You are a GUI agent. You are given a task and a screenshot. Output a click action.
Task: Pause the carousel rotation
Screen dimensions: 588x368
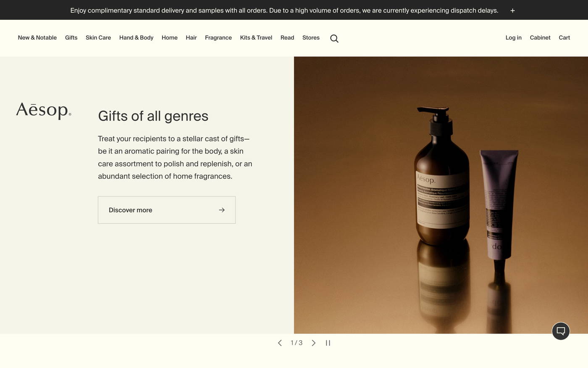pyautogui.click(x=328, y=343)
